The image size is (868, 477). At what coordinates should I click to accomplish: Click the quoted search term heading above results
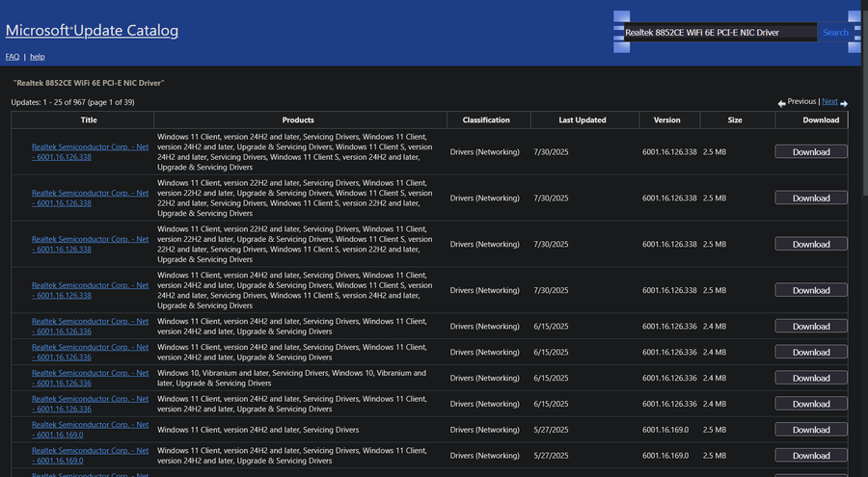coord(89,83)
